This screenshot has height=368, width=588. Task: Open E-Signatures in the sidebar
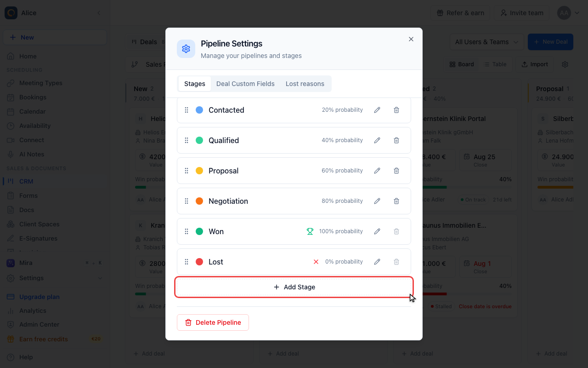55,238
